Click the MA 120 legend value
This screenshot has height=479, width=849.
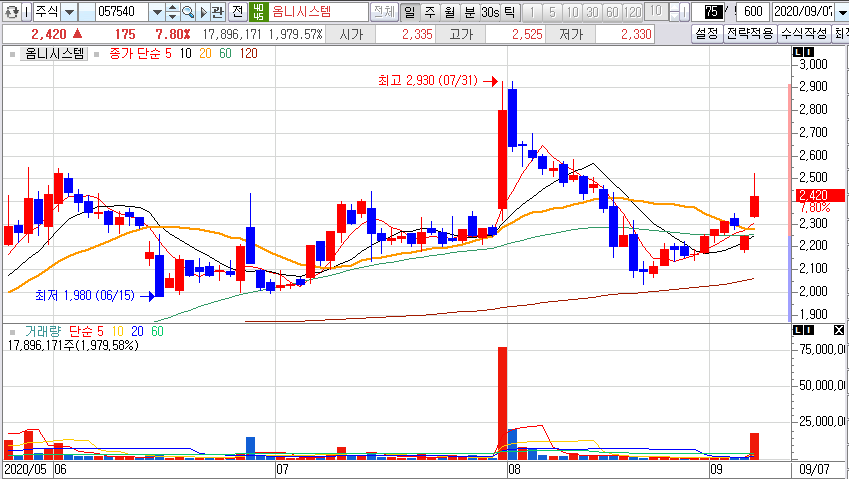click(x=249, y=54)
